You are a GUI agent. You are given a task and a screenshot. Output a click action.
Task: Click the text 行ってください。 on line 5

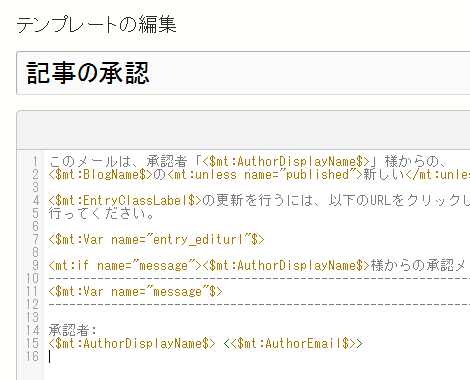[102, 214]
